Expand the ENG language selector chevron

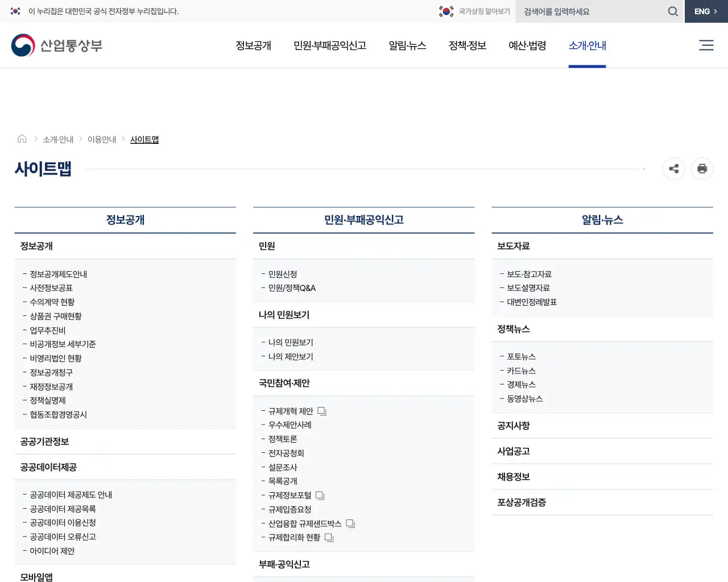[715, 11]
